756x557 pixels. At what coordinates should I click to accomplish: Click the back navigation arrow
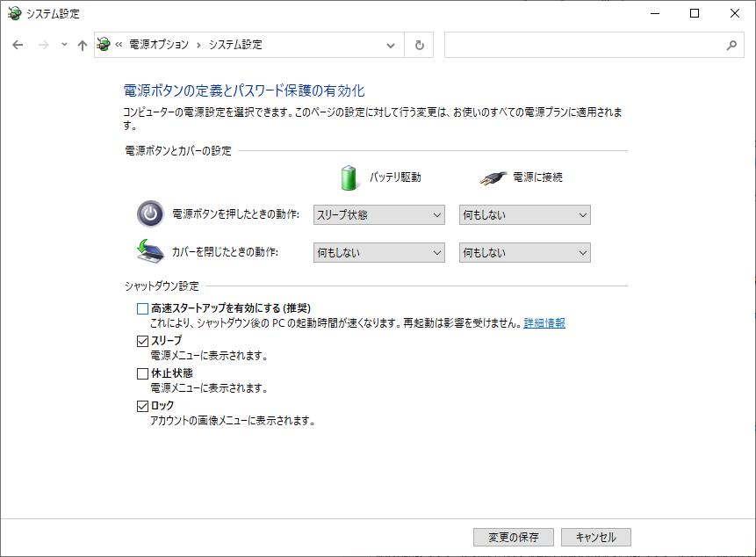18,45
